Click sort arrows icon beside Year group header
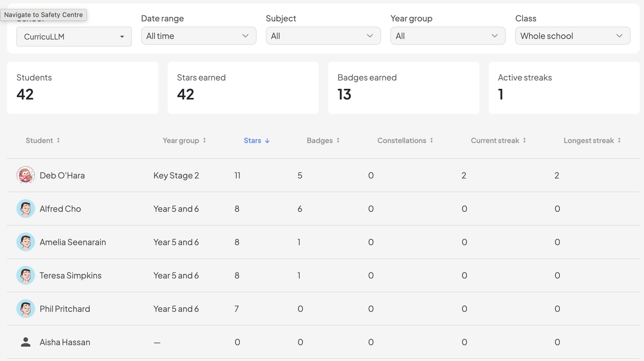The height and width of the screenshot is (361, 644). tap(204, 140)
